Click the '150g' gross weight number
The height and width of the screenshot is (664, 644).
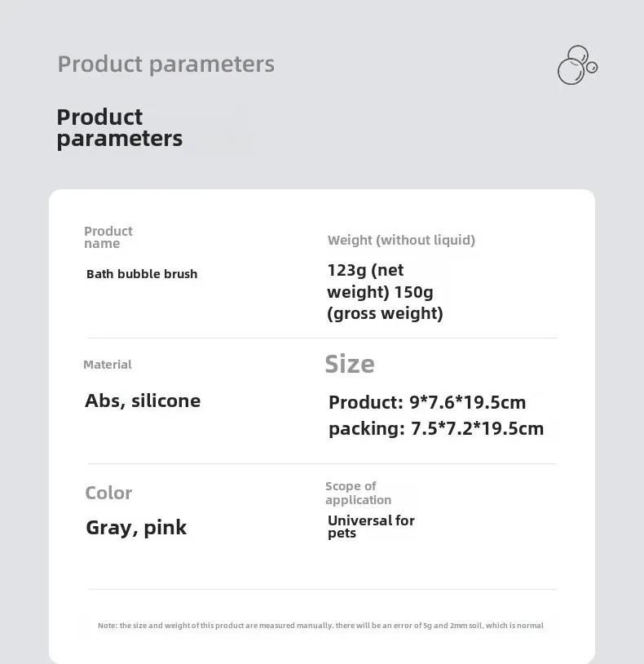pos(414,292)
